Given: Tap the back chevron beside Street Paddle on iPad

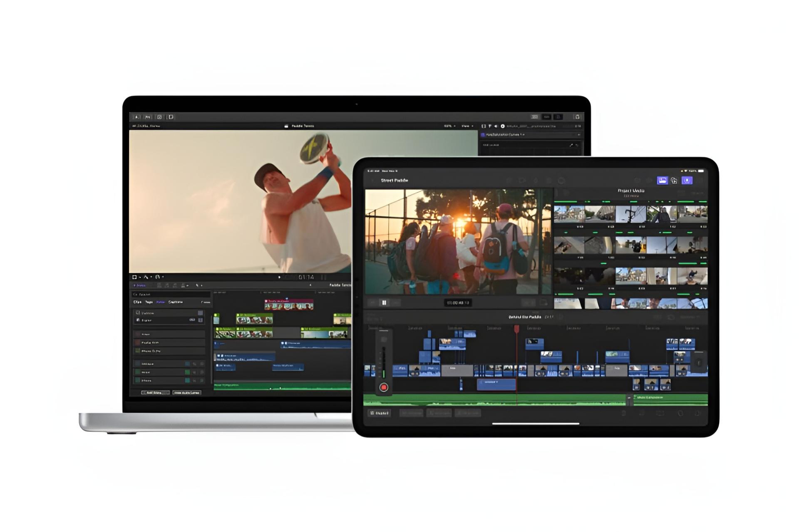Looking at the screenshot, I should tap(372, 181).
